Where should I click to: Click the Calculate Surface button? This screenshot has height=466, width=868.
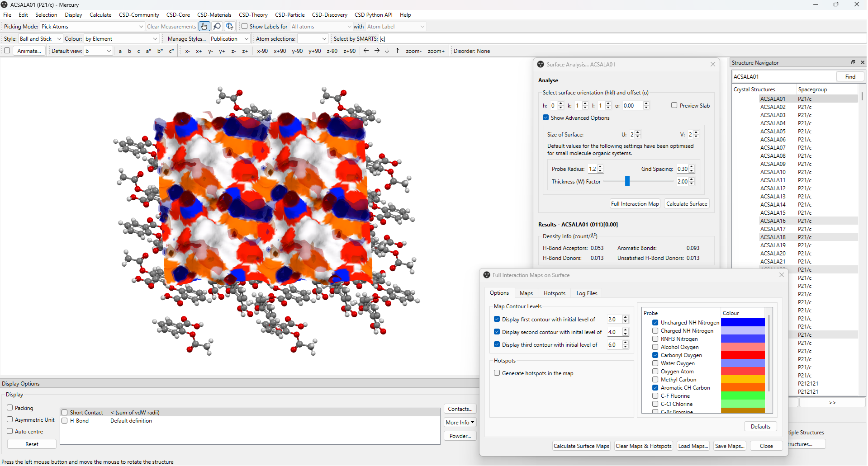687,203
